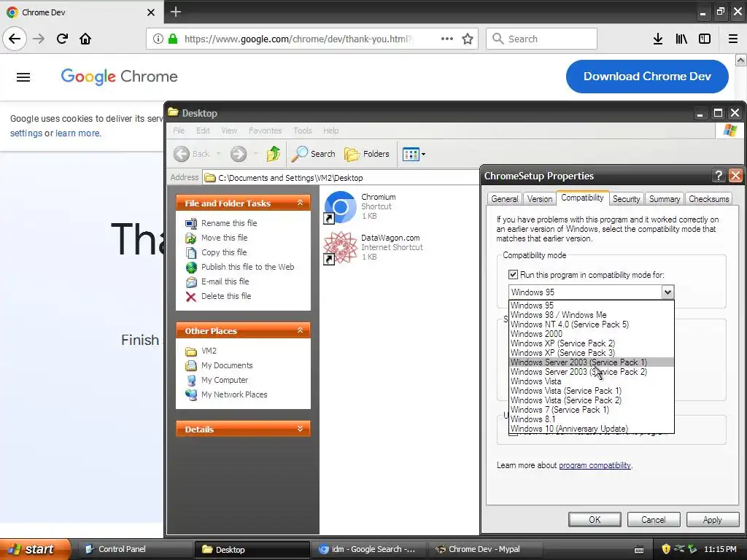This screenshot has height=560, width=747.
Task: Open a new browser tab
Action: pyautogui.click(x=175, y=12)
